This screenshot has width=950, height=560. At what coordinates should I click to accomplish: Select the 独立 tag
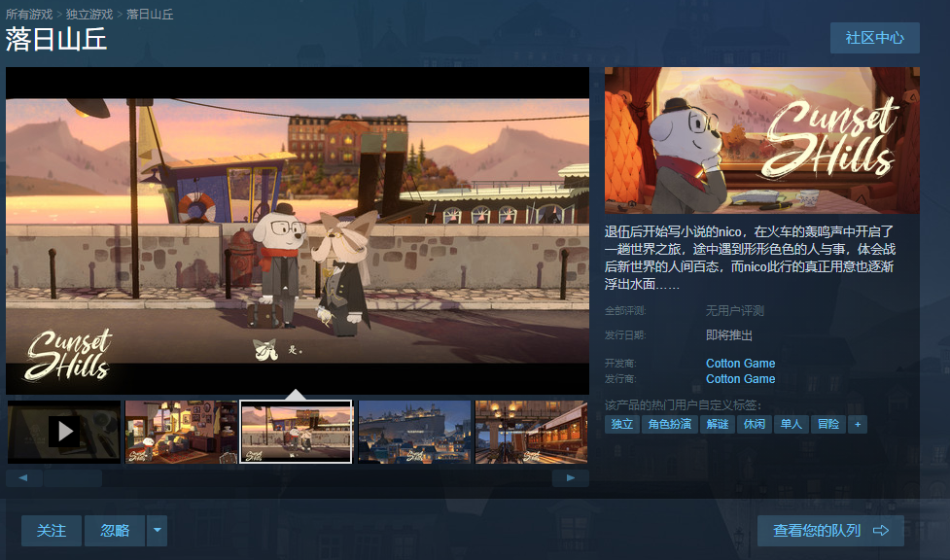point(621,424)
